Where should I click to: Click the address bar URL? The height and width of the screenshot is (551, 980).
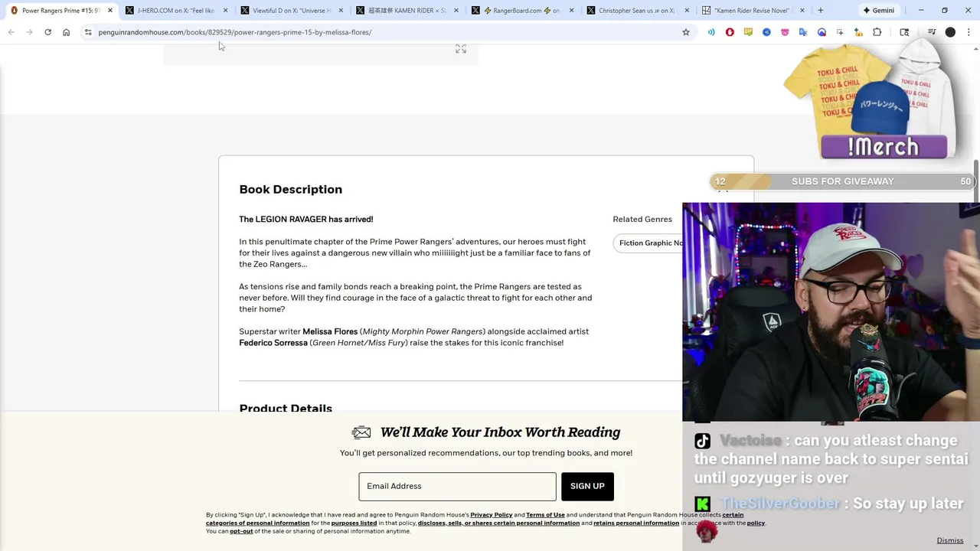tap(234, 32)
